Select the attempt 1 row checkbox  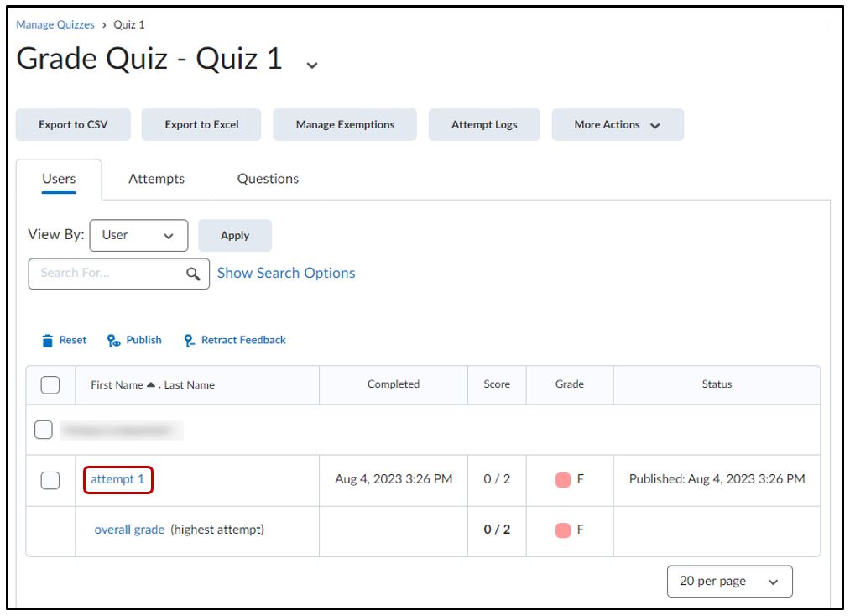[x=50, y=480]
